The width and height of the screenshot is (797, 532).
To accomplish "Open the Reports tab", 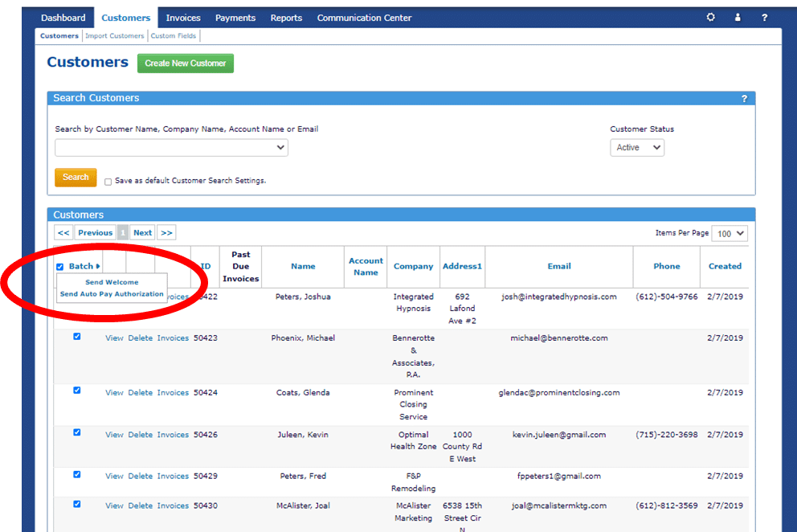I will (x=286, y=18).
